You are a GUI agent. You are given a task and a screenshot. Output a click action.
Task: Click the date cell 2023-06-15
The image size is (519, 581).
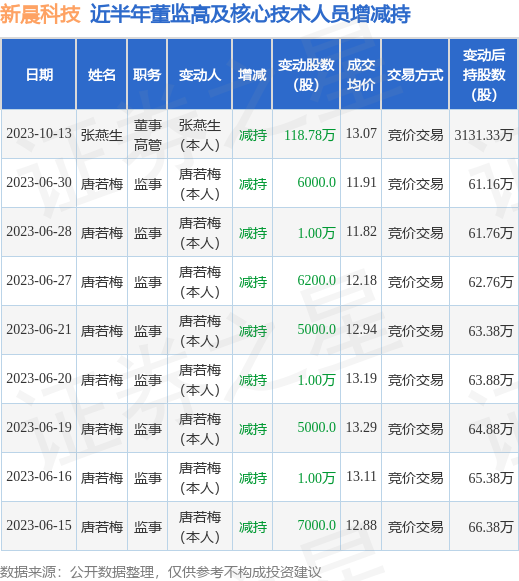pyautogui.click(x=39, y=525)
